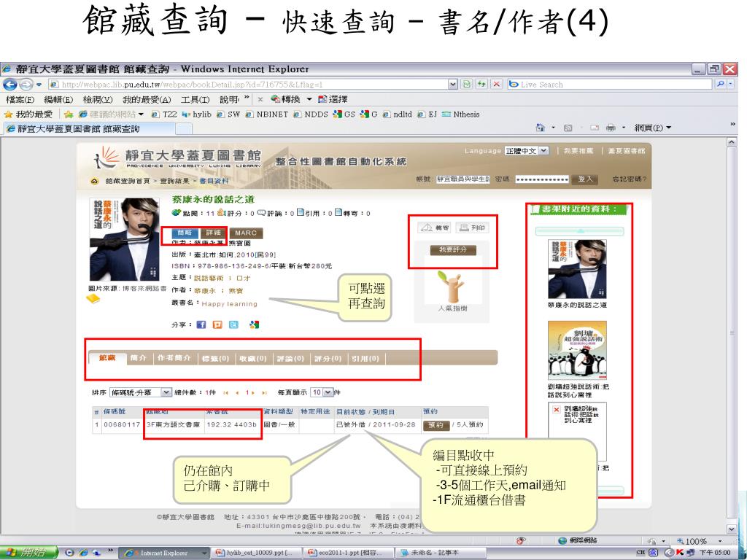This screenshot has height=560, width=747.
Task: Click the next page arrow in pagination
Action: (x=252, y=393)
